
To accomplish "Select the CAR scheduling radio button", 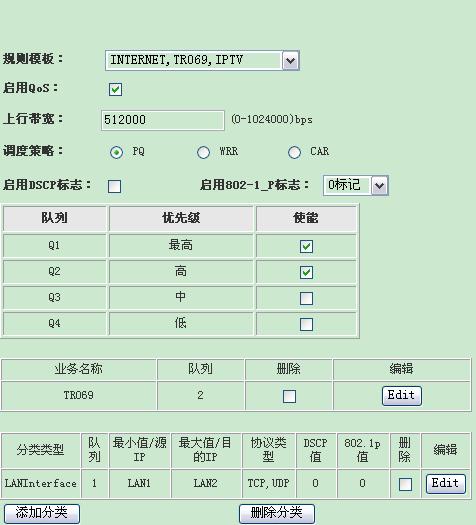I will pyautogui.click(x=294, y=152).
